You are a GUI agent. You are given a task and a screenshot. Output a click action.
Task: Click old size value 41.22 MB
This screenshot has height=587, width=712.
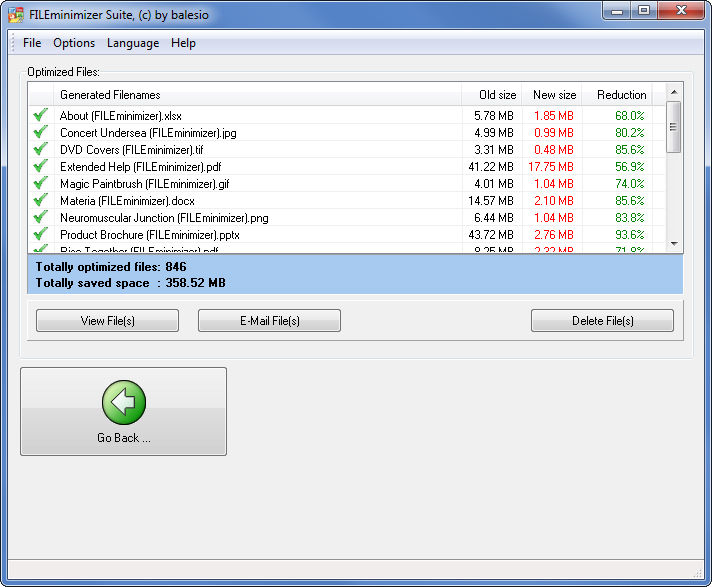(x=491, y=167)
